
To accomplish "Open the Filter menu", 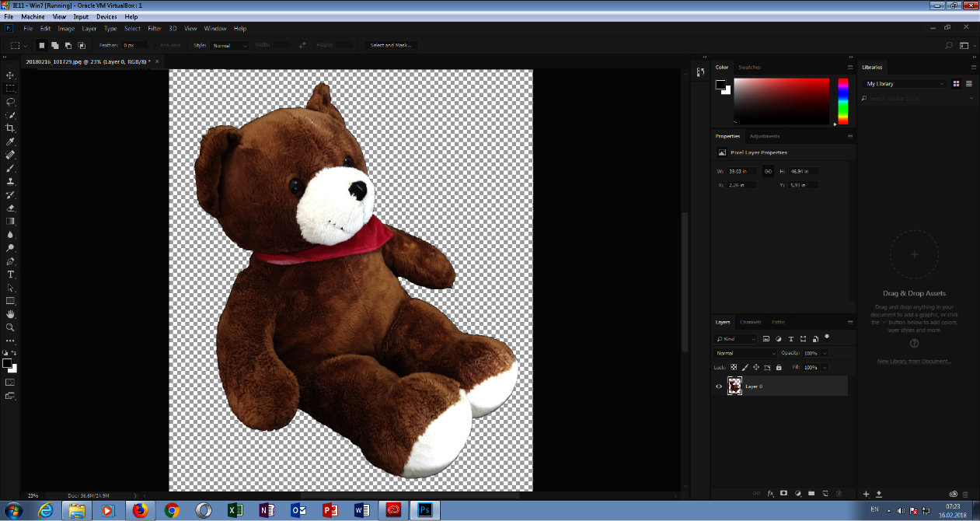I will pos(155,28).
